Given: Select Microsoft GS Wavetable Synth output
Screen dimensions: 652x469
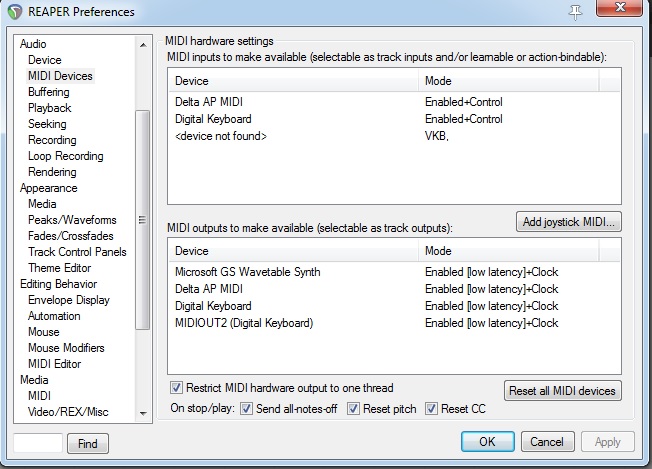Looking at the screenshot, I should click(x=245, y=272).
